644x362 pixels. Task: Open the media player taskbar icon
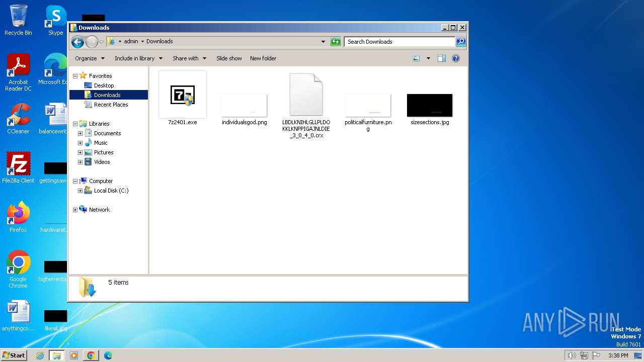click(x=74, y=355)
